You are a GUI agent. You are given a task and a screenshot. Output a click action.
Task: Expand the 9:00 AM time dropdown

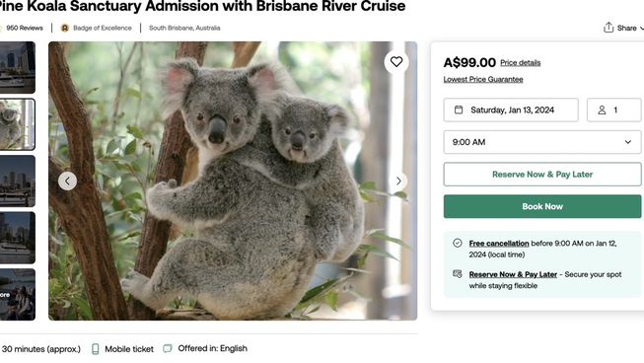tap(542, 142)
